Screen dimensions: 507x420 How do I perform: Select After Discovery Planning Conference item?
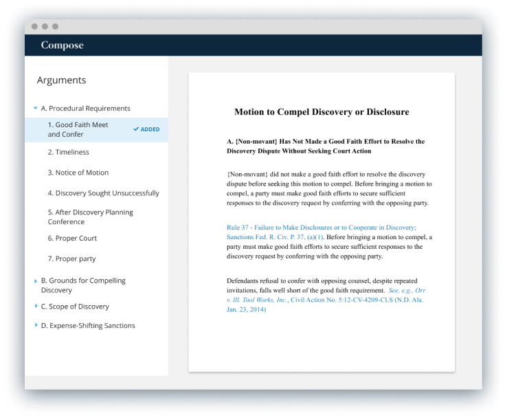(x=90, y=217)
